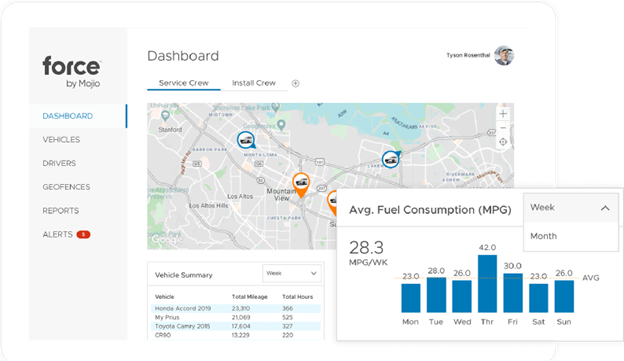Click the Vehicle column header
The height and width of the screenshot is (361, 624).
(x=164, y=297)
